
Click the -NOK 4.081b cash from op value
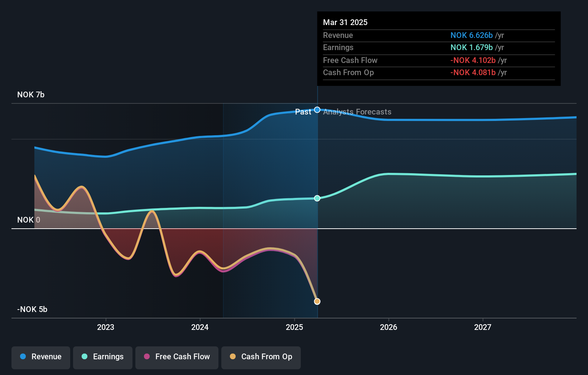pos(473,73)
